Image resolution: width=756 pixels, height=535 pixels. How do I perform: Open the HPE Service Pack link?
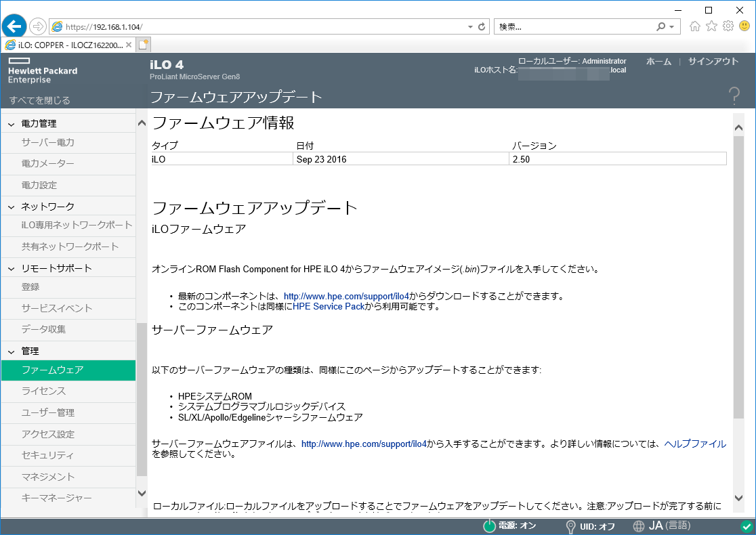tap(329, 307)
